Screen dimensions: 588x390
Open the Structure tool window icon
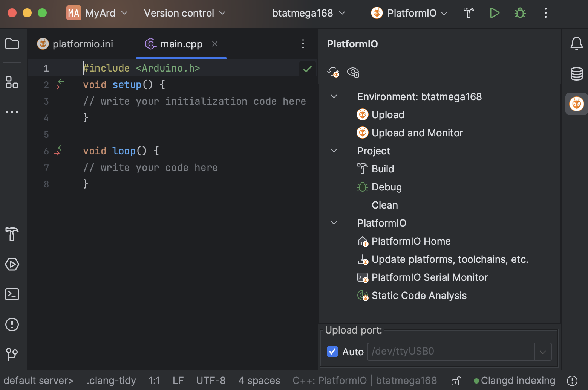tap(12, 82)
